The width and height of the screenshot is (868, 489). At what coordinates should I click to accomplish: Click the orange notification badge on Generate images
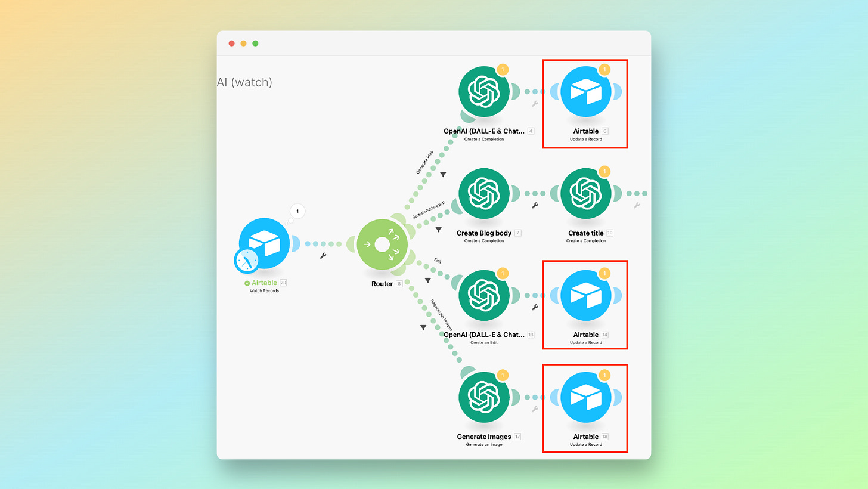(502, 375)
